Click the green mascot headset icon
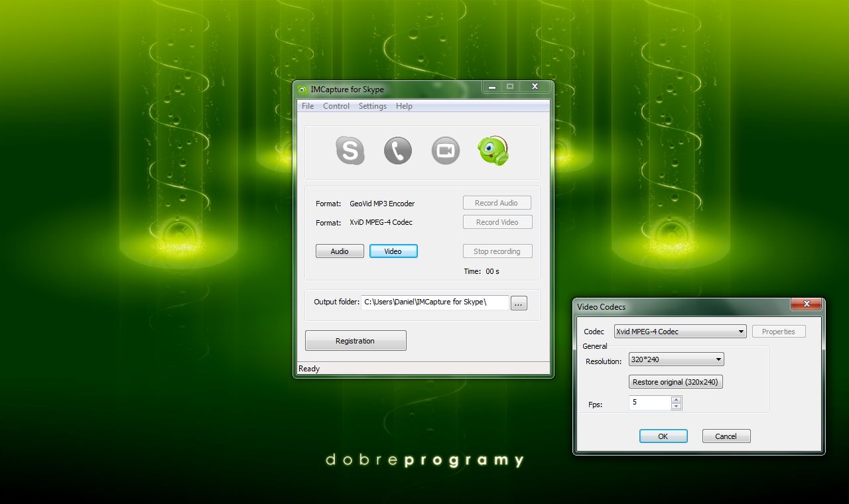Viewport: 849px width, 504px height. [493, 151]
